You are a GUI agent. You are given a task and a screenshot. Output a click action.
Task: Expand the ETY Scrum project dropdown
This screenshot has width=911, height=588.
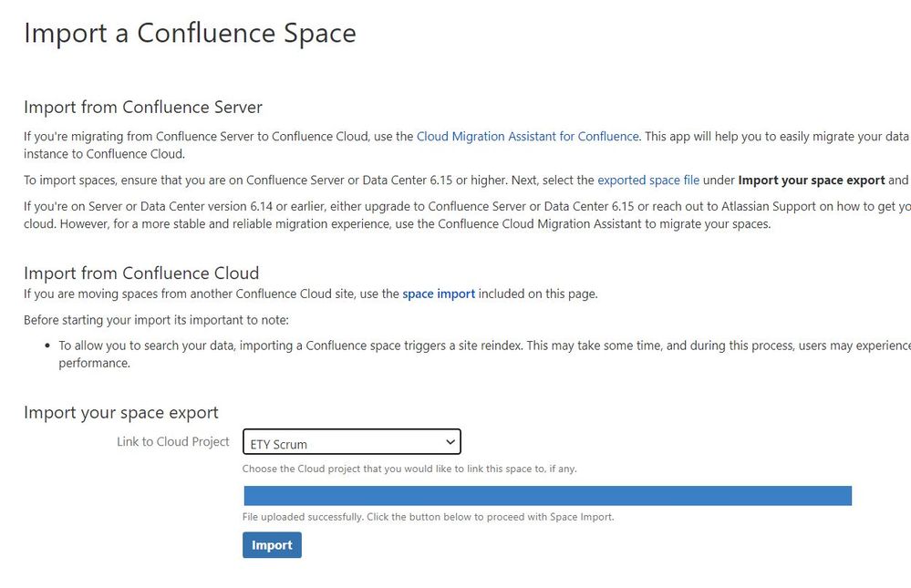[351, 443]
